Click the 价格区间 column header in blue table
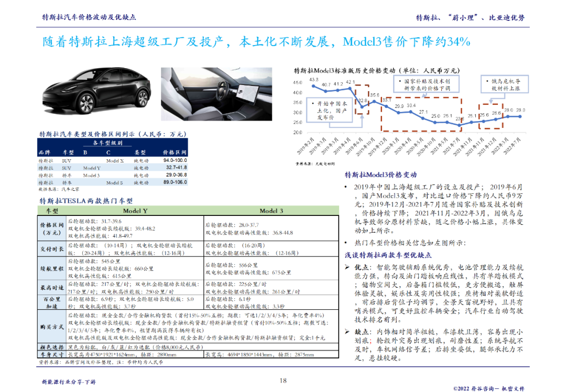Screen dimensions: 566x392 175,153
